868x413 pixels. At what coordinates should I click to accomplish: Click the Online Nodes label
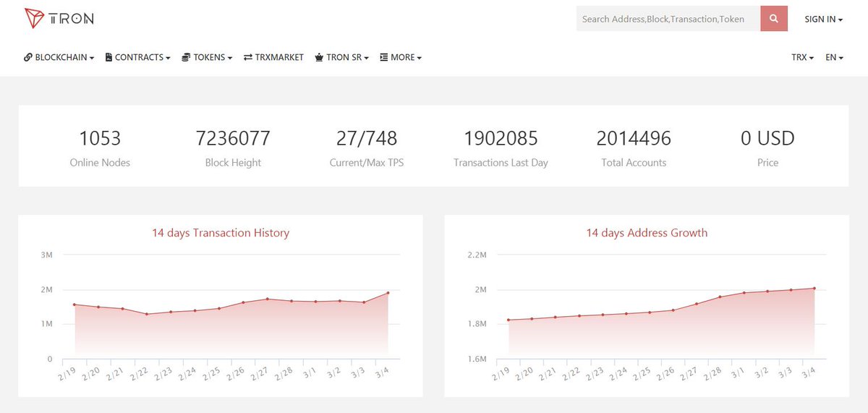[x=100, y=163]
